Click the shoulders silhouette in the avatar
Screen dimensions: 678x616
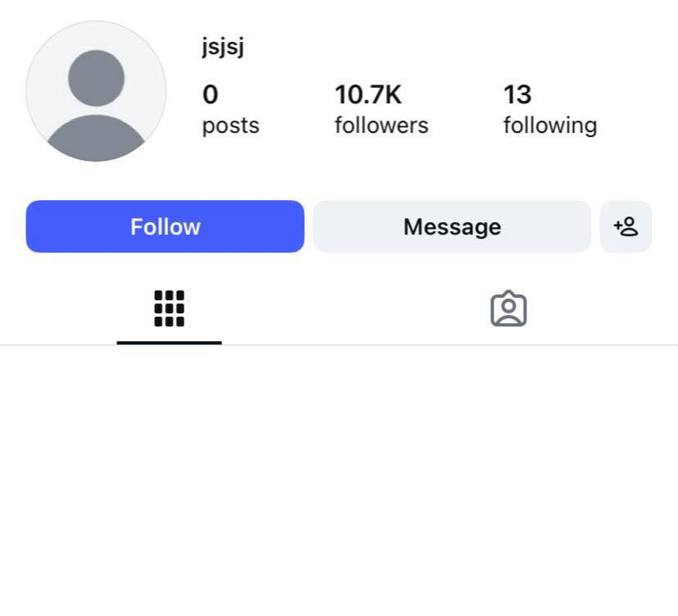tap(96, 138)
